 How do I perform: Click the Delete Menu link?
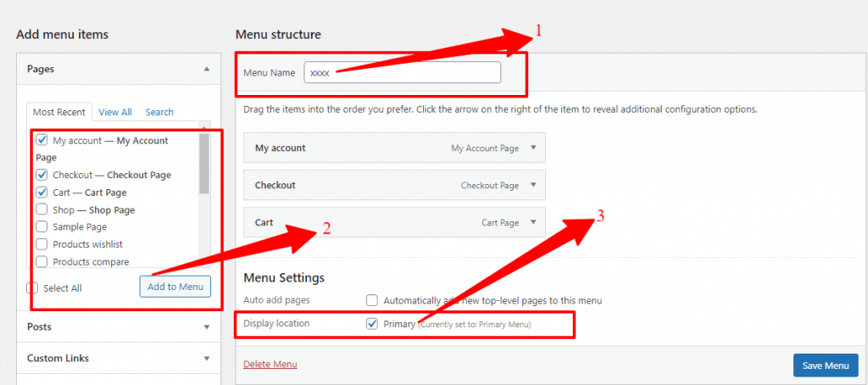[270, 364]
